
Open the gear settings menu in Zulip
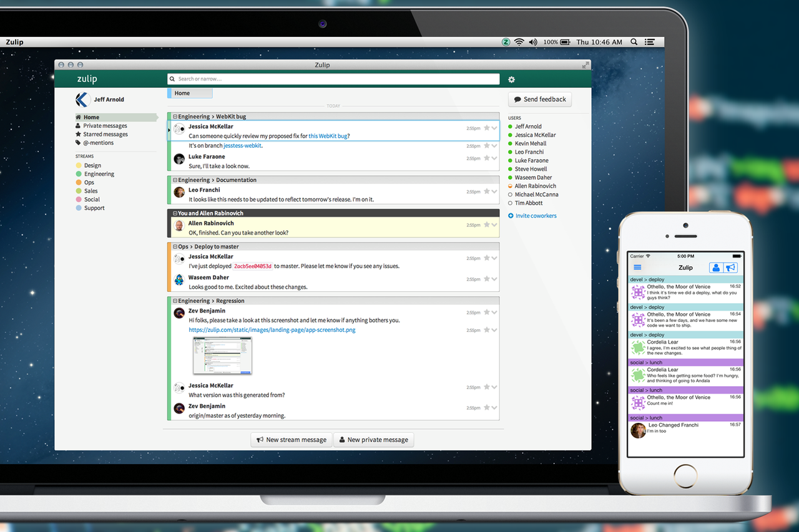click(x=512, y=79)
